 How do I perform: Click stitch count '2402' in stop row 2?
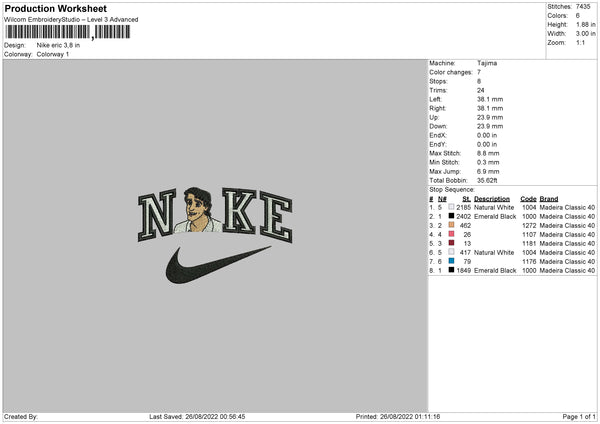pyautogui.click(x=463, y=217)
